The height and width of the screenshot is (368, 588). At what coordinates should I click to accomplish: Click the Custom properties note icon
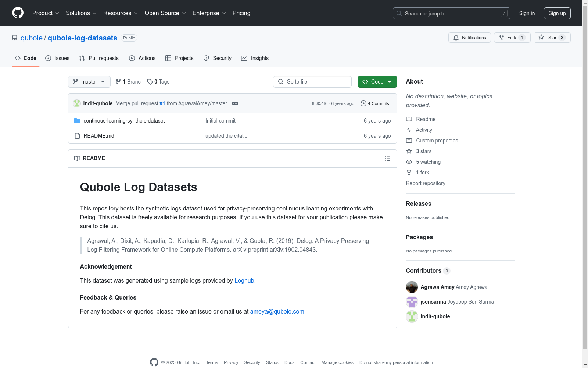409,141
